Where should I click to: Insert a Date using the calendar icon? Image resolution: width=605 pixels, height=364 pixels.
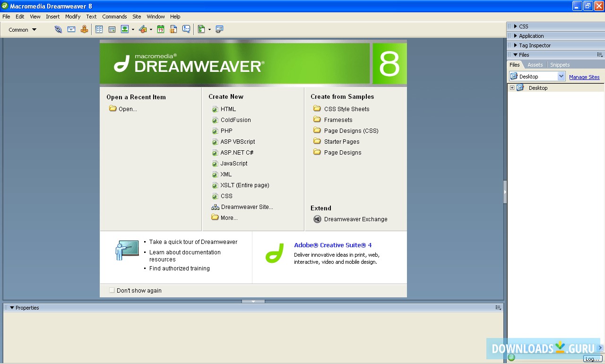click(161, 29)
